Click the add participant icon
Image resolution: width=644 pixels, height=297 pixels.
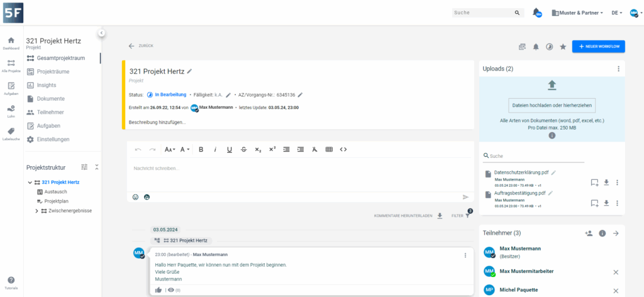[589, 233]
